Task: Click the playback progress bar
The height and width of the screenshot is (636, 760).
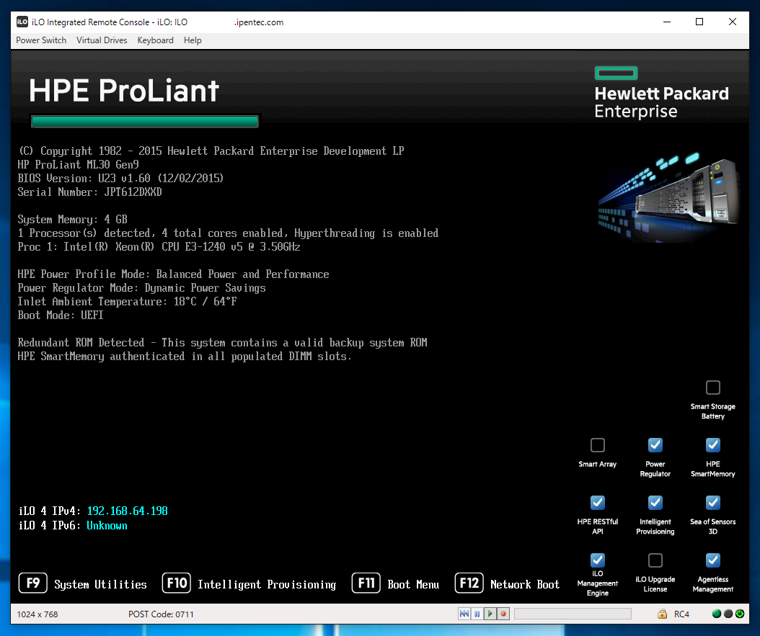Action: click(x=572, y=614)
